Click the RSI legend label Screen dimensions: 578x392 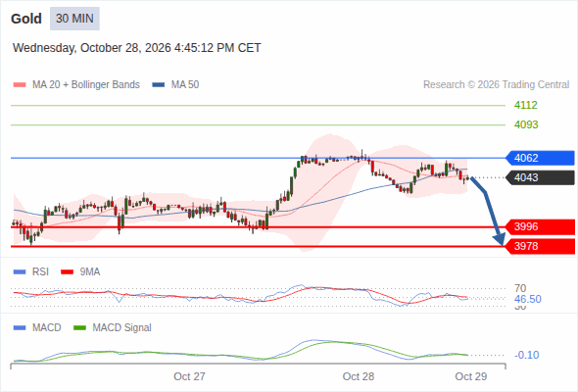click(40, 272)
